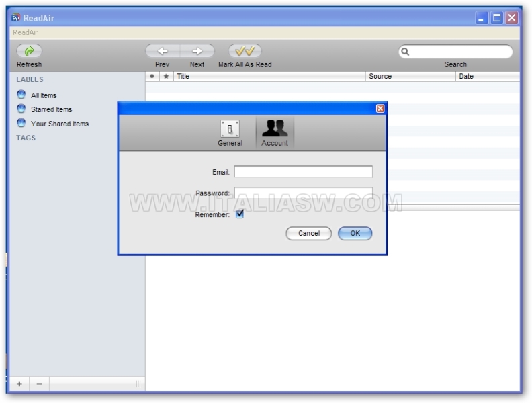Close the preferences dialog with red X
This screenshot has width=532, height=403.
coord(380,109)
